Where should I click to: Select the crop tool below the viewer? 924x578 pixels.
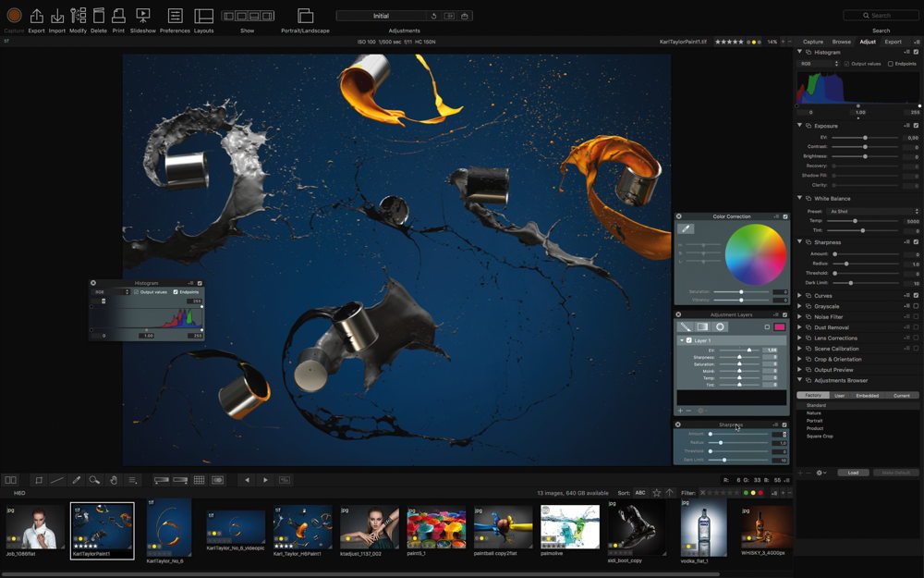39,480
